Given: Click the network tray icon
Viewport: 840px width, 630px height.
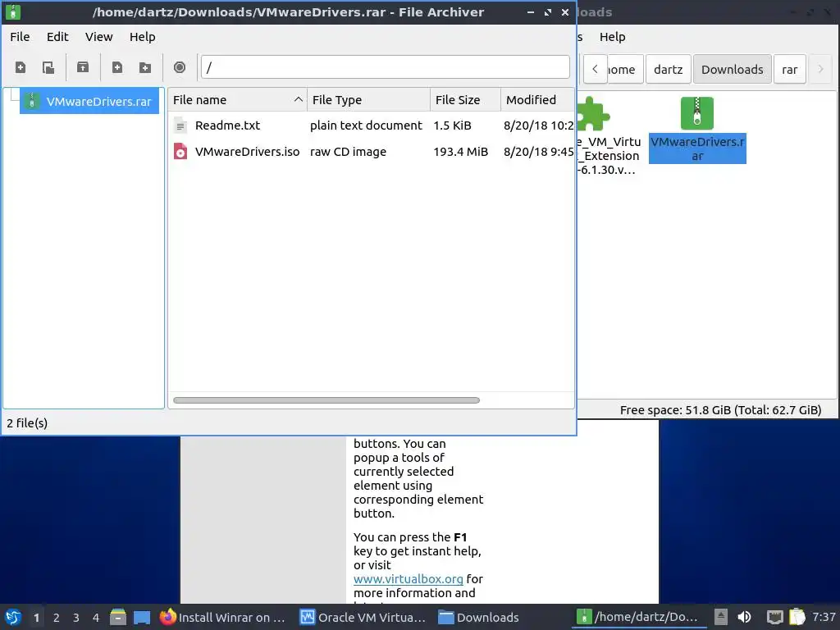Looking at the screenshot, I should click(774, 617).
